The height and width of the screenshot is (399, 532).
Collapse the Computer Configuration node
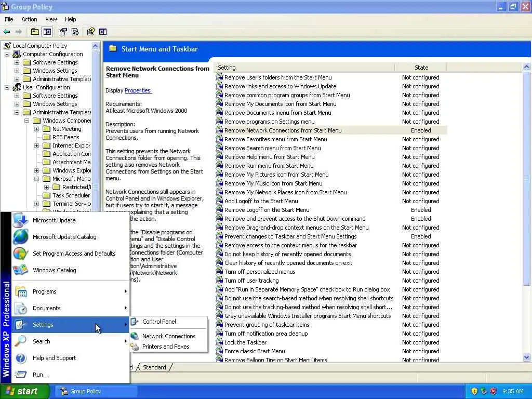[x=7, y=54]
